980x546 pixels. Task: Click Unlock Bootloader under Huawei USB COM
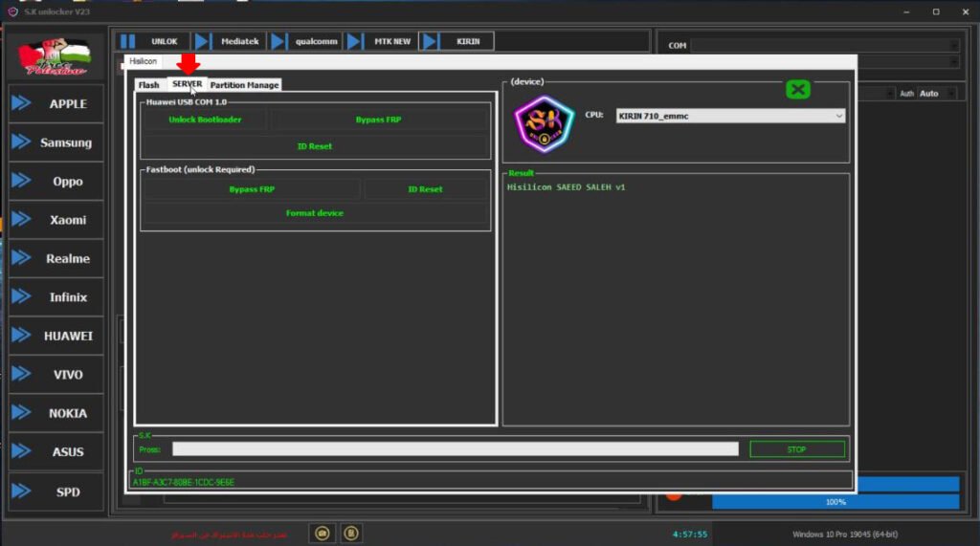(x=205, y=120)
